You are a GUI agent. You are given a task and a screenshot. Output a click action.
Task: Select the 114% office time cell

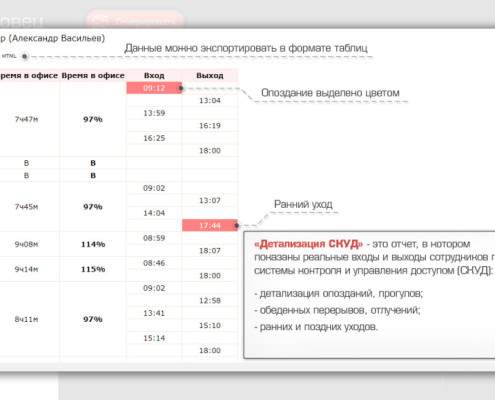(x=93, y=244)
